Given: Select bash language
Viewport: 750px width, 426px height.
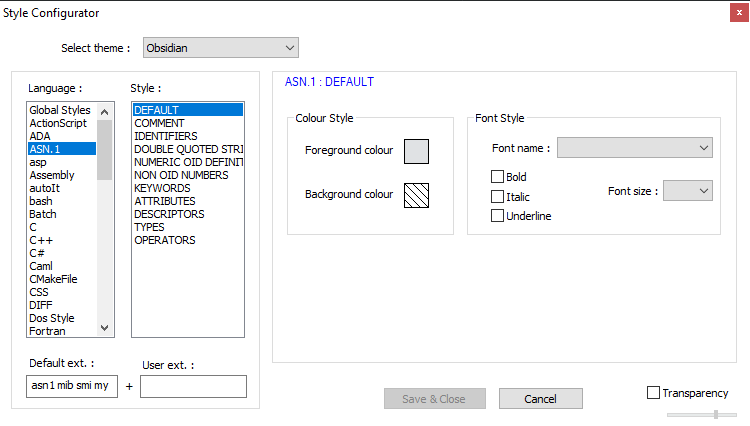Looking at the screenshot, I should pos(62,201).
